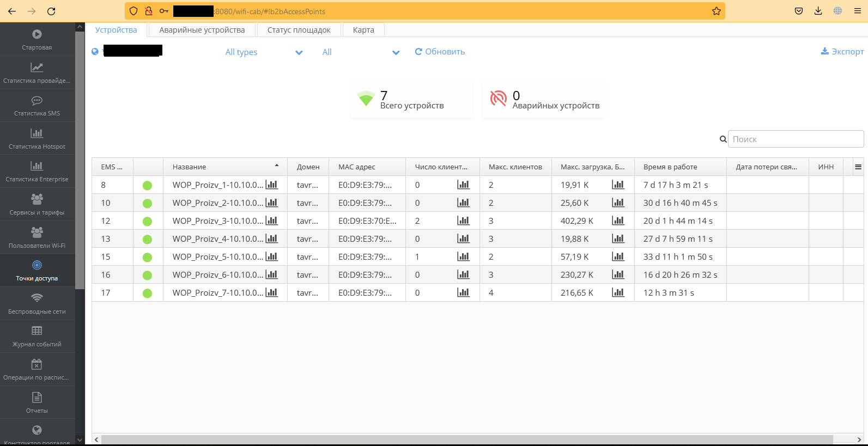Click the Экспорт button
The image size is (868, 446).
point(842,52)
